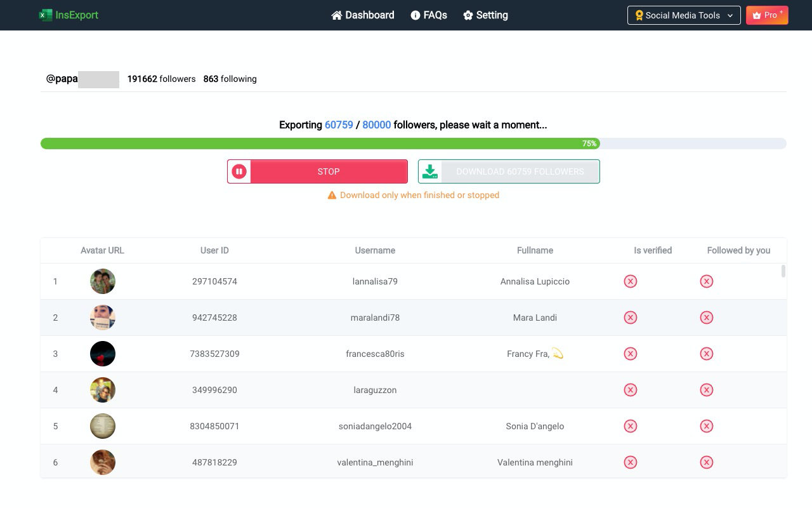This screenshot has width=812, height=508.
Task: Click the @papa username
Action: [62, 79]
